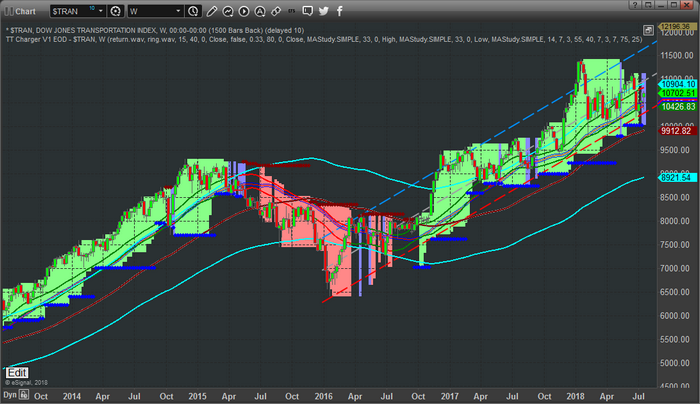Open the chat comment bubble icon
Screen dimensions: 700x404
pos(307,11)
